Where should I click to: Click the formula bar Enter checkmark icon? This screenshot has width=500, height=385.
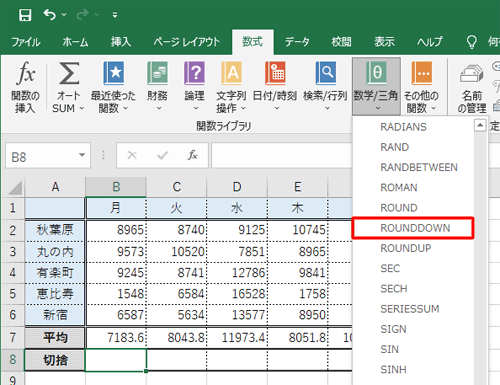tap(163, 155)
